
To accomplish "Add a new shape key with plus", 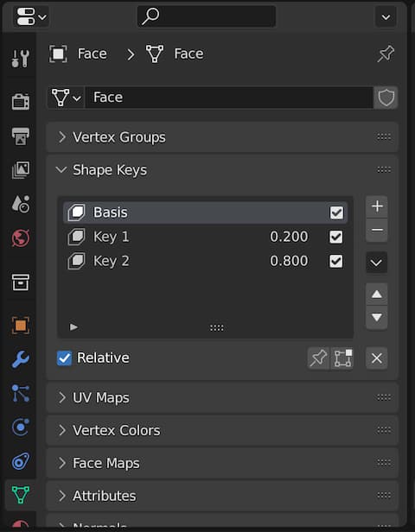I will (x=377, y=206).
